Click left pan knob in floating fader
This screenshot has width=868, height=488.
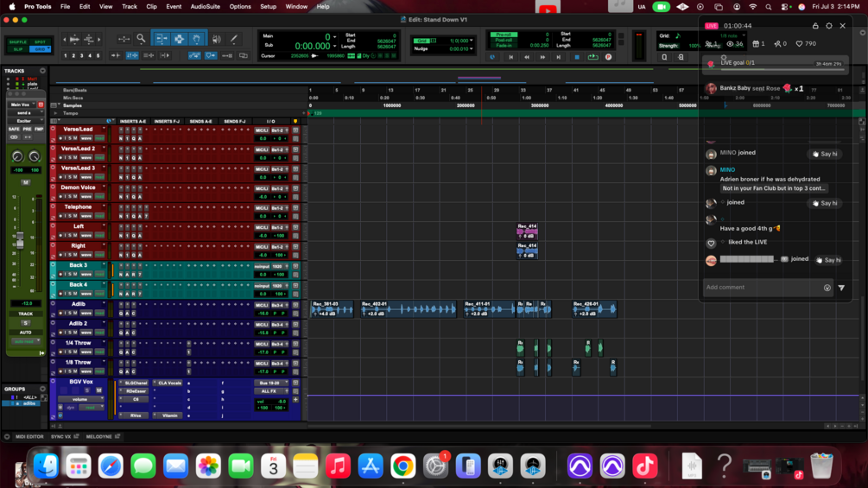tap(18, 156)
